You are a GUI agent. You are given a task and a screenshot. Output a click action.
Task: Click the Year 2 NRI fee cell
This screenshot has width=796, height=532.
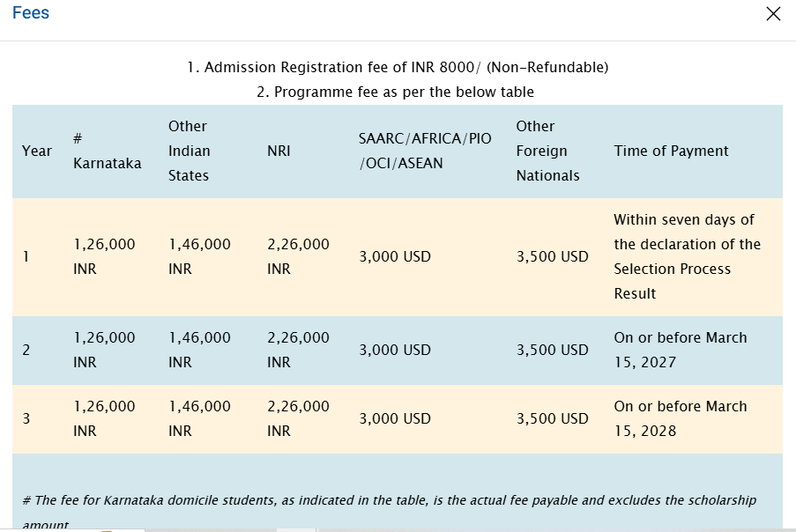pyautogui.click(x=298, y=350)
